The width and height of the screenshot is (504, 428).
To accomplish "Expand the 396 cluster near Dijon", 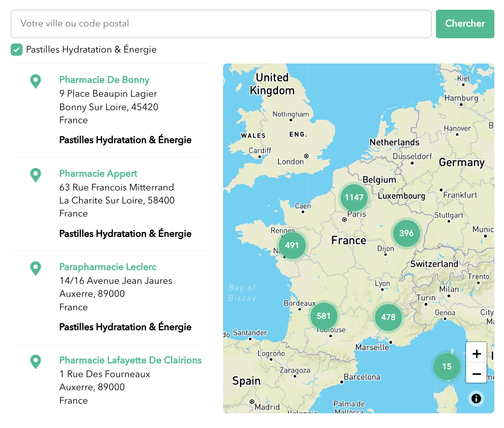I will (406, 233).
